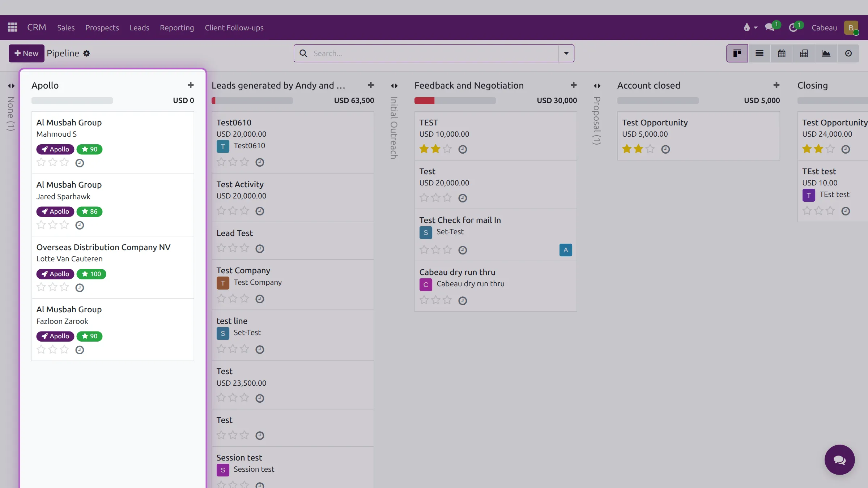Add a card to Feedback and Negotiation
Image resolution: width=868 pixels, height=488 pixels.
(574, 85)
